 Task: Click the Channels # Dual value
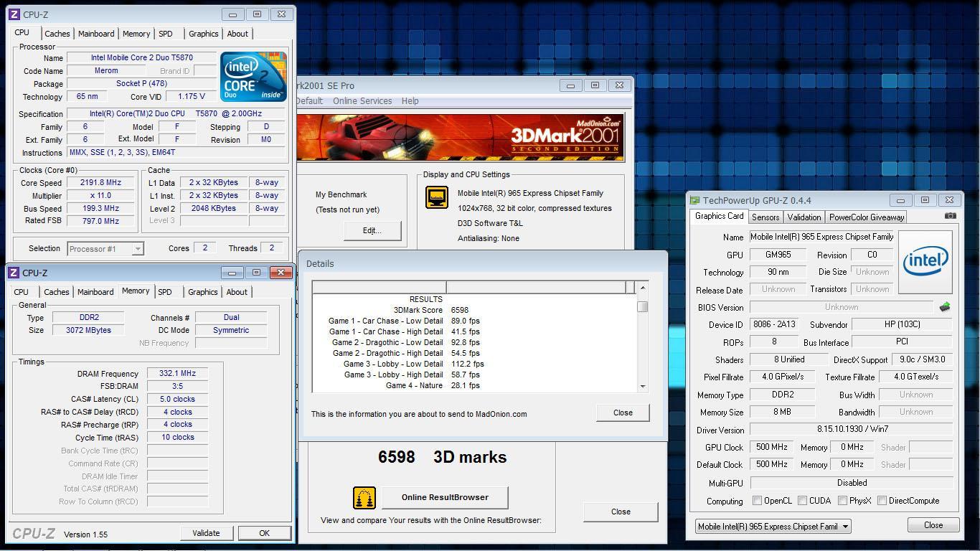point(231,317)
